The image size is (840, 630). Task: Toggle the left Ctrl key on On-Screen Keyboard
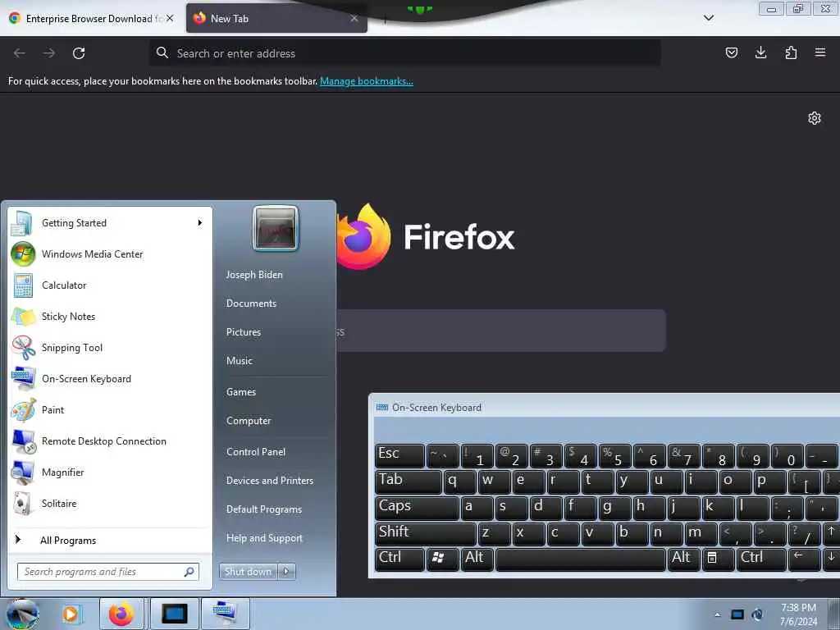[399, 559]
